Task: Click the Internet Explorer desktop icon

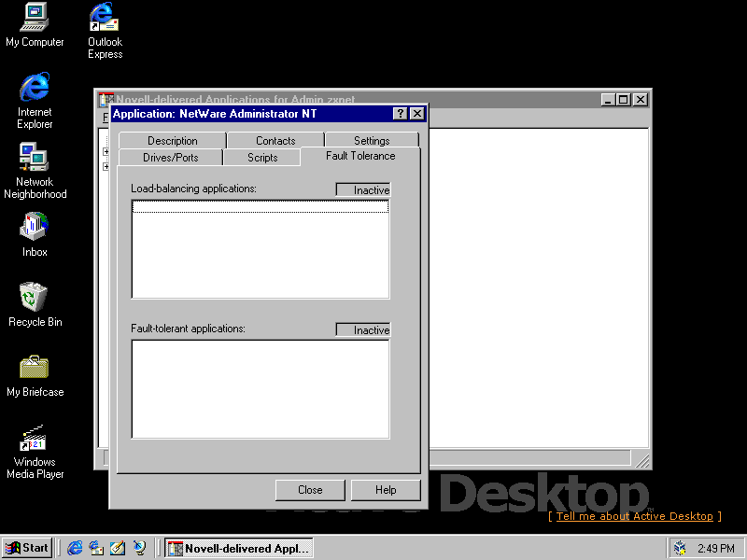Action: point(35,101)
